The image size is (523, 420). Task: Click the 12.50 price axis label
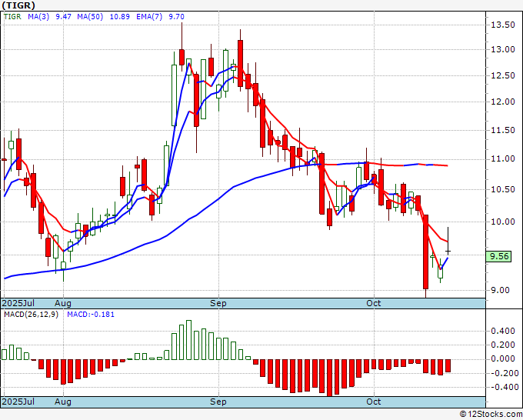pos(503,75)
